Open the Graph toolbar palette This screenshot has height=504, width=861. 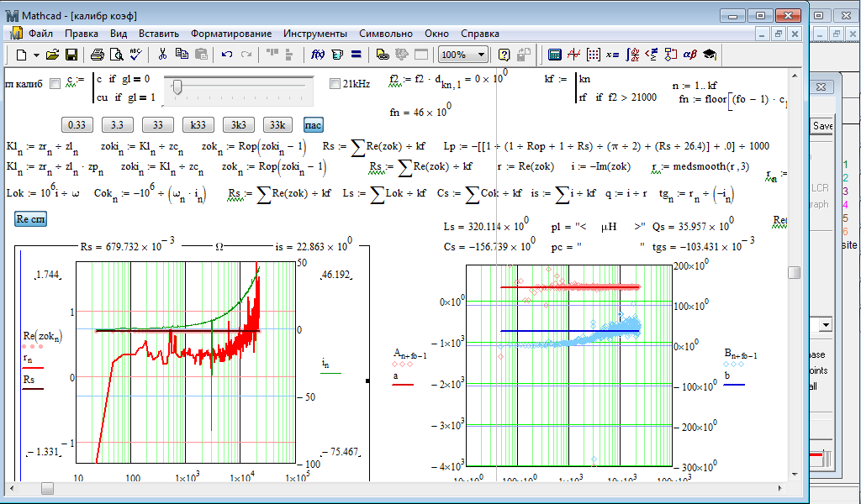[574, 55]
